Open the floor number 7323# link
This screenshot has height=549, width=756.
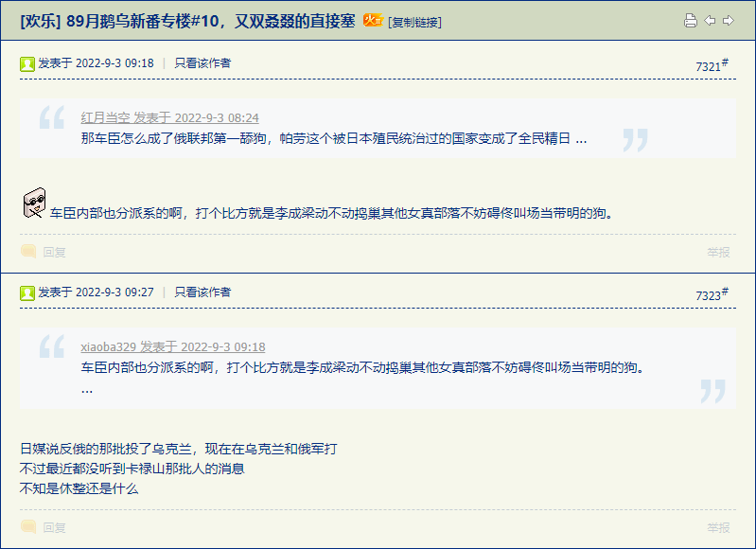coord(712,294)
